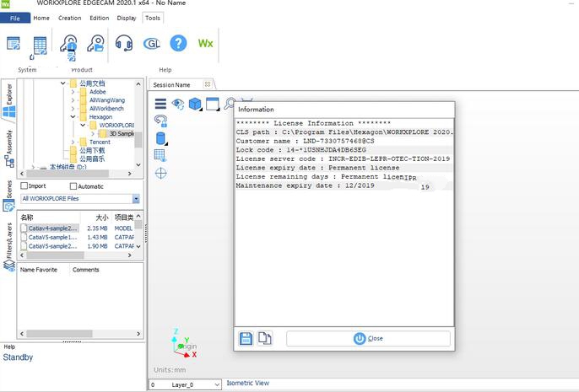Expand the Tencent folder node
The width and height of the screenshot is (579, 392).
coord(73,142)
